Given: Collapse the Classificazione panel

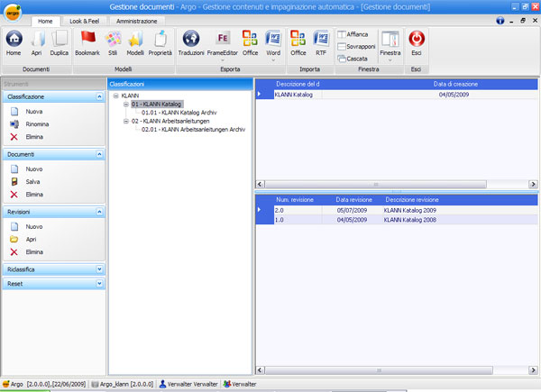Looking at the screenshot, I should (x=99, y=97).
